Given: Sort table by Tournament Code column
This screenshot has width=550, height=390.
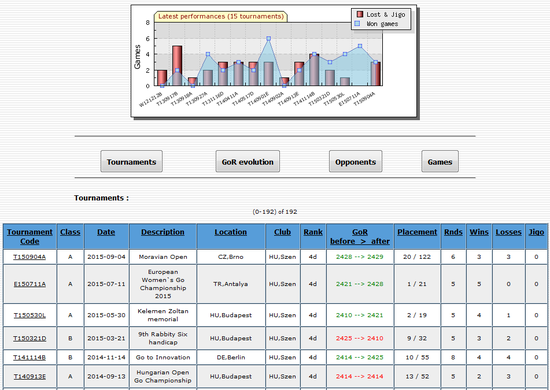Looking at the screenshot, I should pos(30,237).
